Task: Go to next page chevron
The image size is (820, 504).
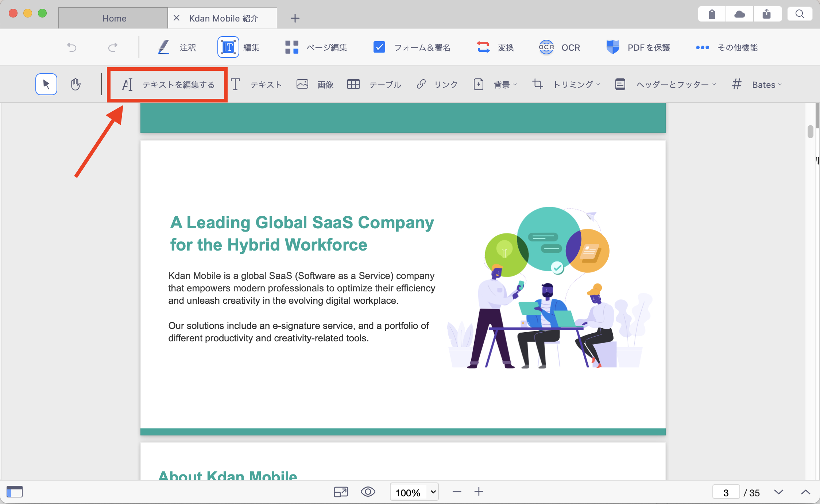Action: tap(779, 492)
